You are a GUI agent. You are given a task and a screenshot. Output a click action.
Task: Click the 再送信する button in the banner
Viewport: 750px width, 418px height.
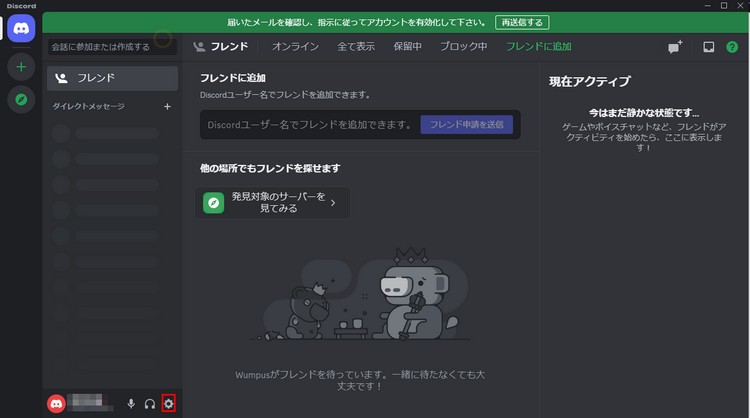tap(522, 22)
